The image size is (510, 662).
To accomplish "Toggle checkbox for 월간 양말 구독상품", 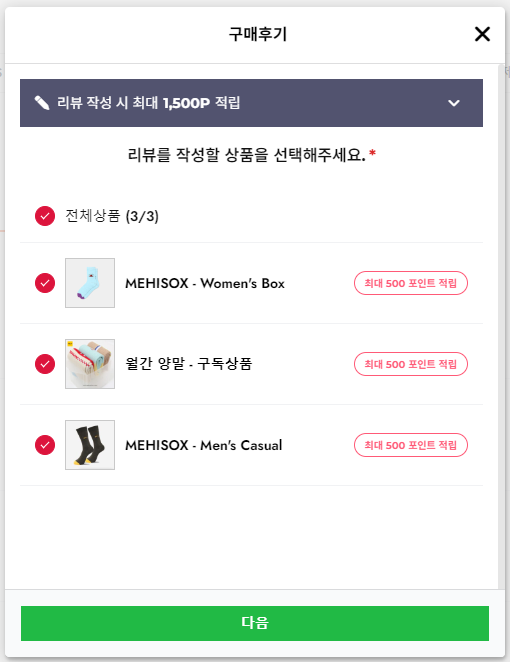I will pos(45,364).
